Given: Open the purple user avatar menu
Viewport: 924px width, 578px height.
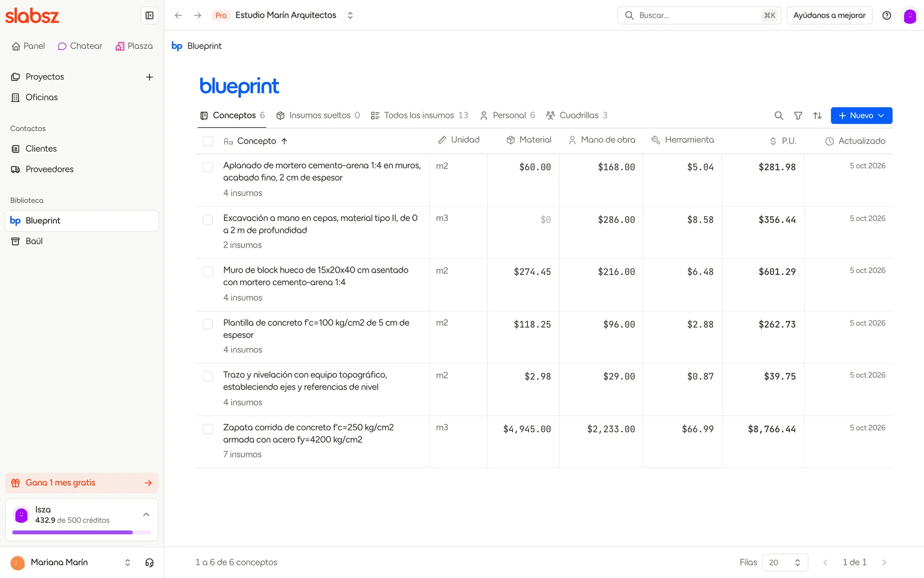Looking at the screenshot, I should click(x=910, y=15).
